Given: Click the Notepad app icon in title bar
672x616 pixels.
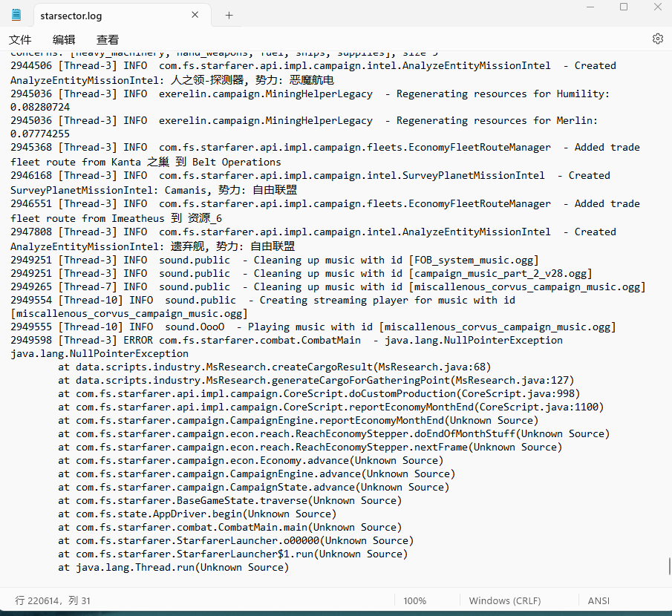Looking at the screenshot, I should tap(16, 15).
